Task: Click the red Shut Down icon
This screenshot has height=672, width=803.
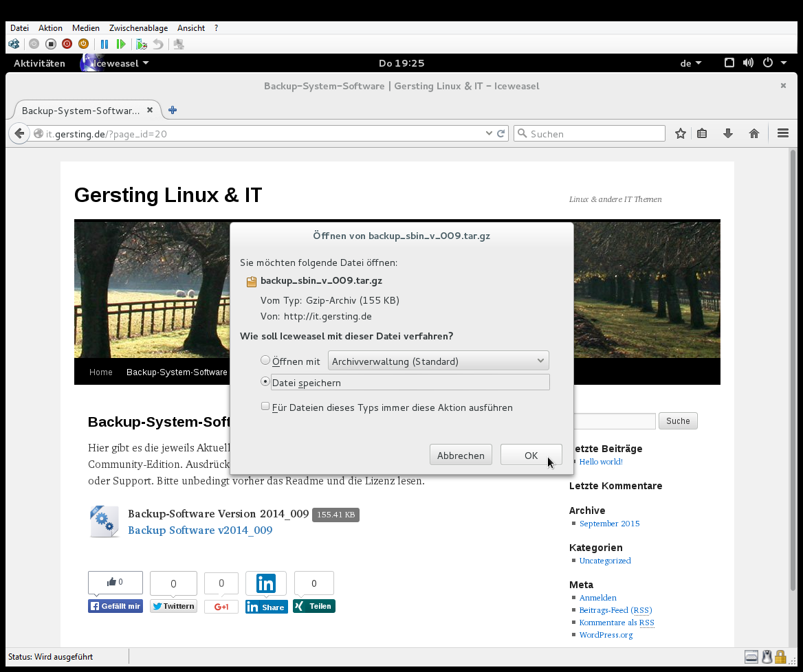Action: [x=67, y=44]
